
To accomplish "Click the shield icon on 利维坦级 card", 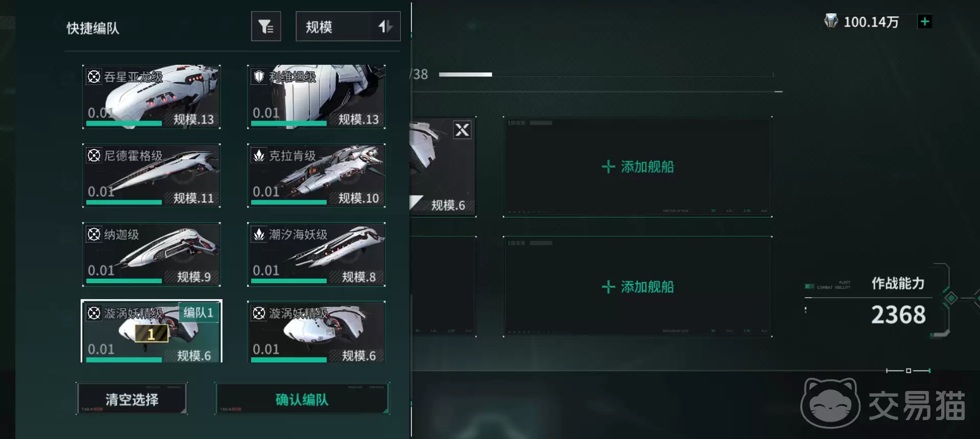I will [259, 77].
